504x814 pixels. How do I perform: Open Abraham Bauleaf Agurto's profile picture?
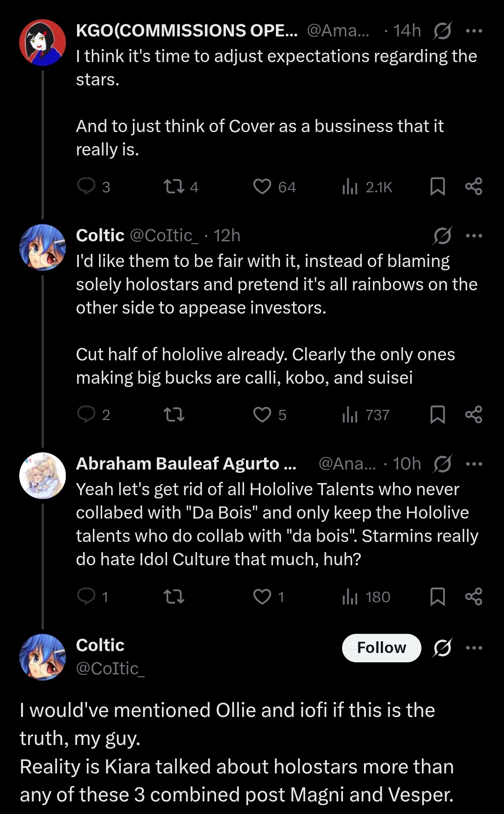tap(42, 476)
